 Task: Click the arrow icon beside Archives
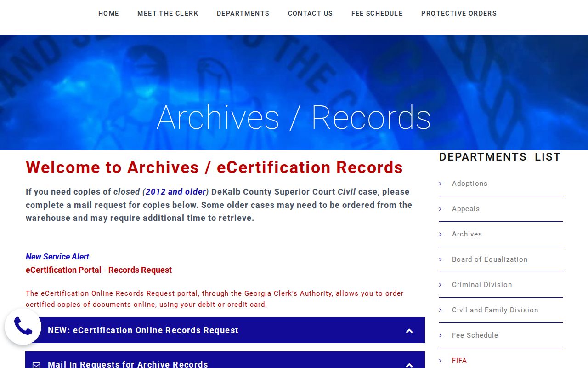pos(441,234)
